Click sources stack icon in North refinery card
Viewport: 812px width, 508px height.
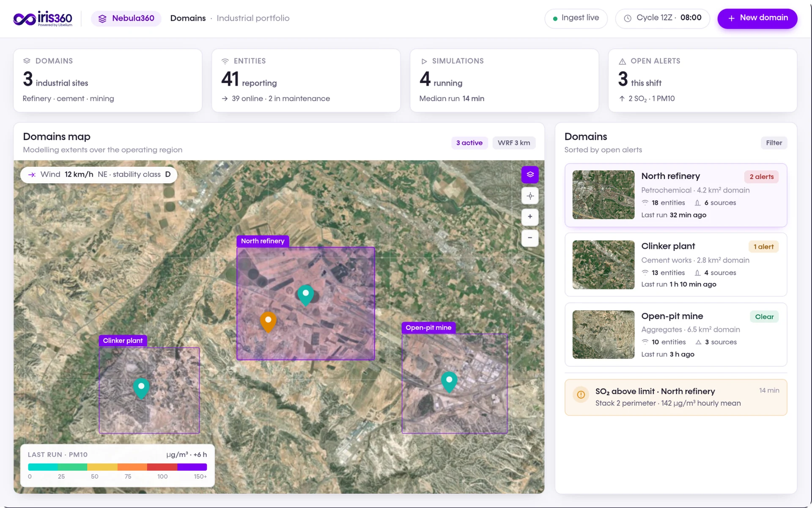(697, 203)
